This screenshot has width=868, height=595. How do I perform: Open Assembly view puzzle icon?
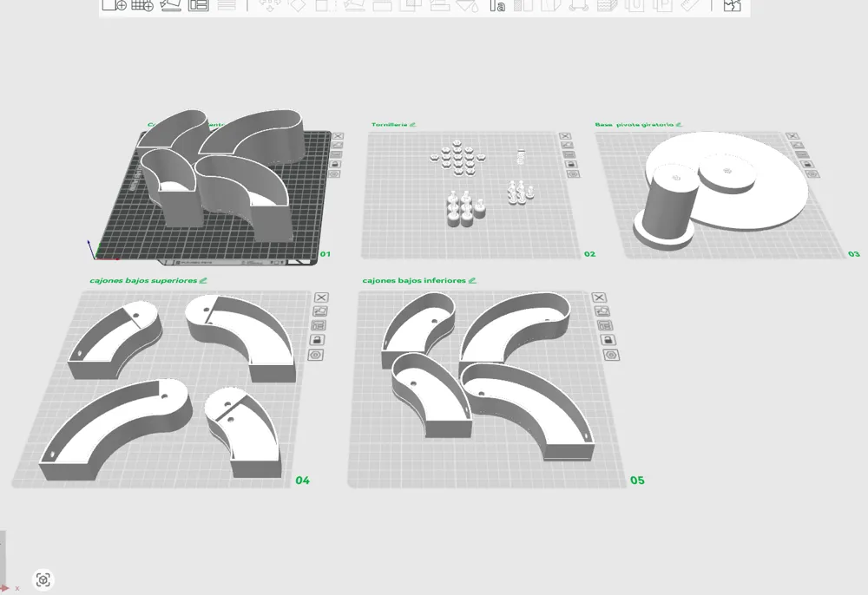pyautogui.click(x=733, y=5)
